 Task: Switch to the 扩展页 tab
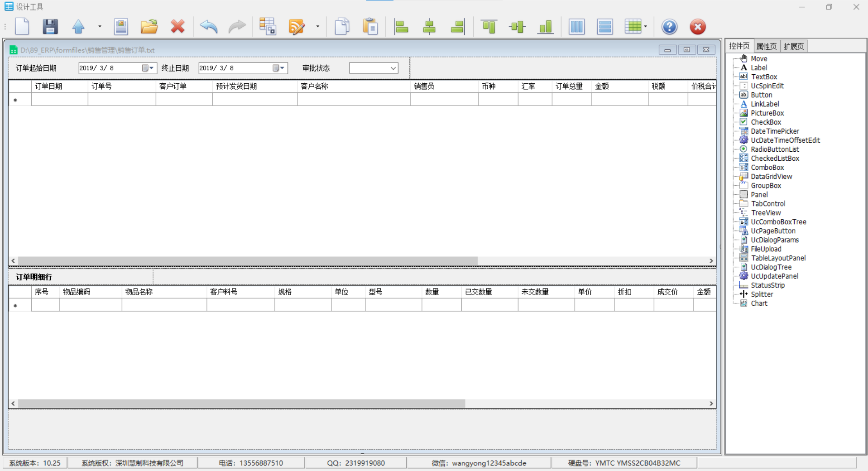[x=793, y=46]
